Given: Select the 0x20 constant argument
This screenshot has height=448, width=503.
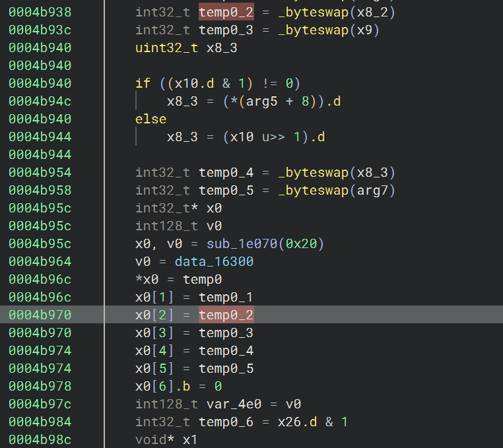Looking at the screenshot, I should point(308,244).
